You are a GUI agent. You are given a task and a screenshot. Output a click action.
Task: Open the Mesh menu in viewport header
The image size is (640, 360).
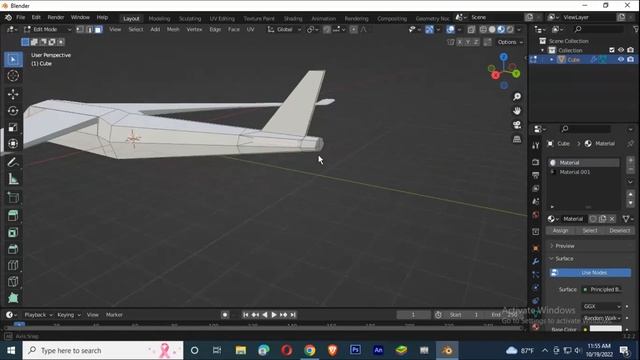click(x=173, y=29)
